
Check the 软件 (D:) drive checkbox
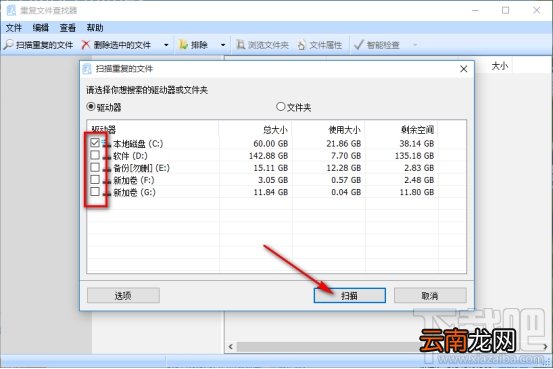click(x=95, y=155)
